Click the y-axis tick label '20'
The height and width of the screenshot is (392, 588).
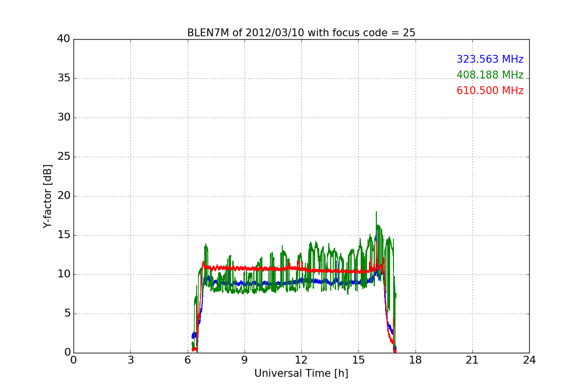click(x=64, y=196)
